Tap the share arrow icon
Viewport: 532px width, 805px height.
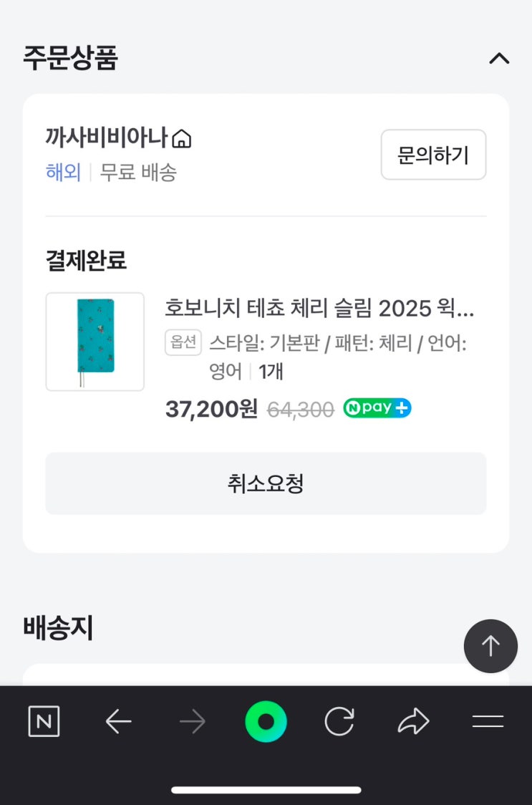click(x=413, y=721)
